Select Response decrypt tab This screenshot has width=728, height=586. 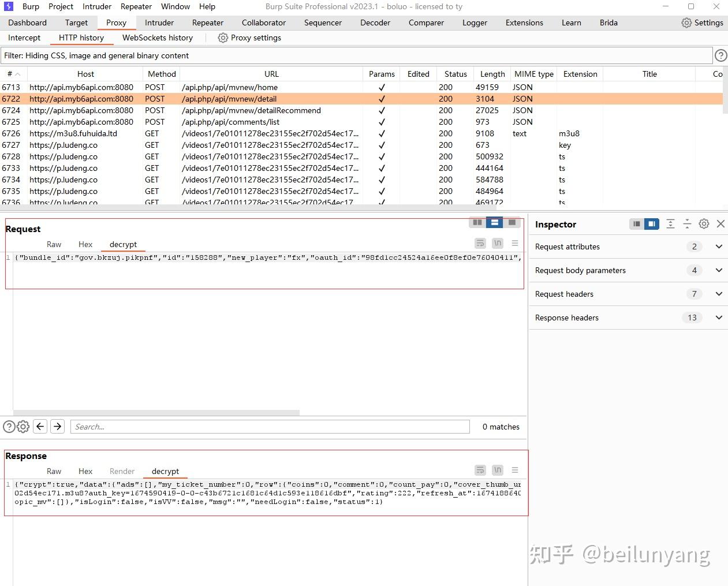[x=165, y=471]
